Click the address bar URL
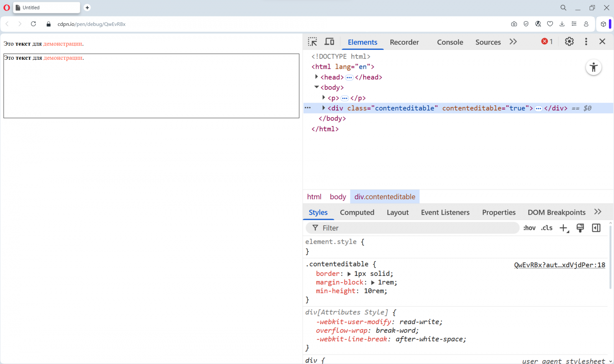The image size is (614, 364). [x=91, y=24]
